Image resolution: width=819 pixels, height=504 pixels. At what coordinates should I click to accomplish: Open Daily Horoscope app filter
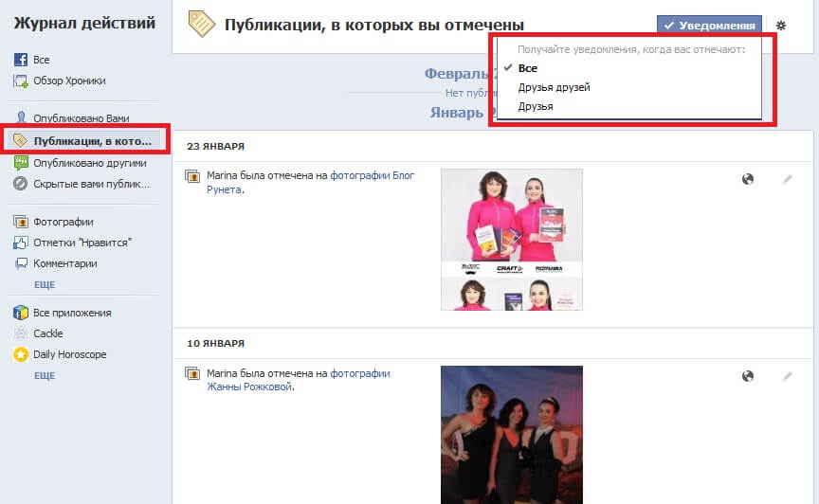[x=69, y=354]
